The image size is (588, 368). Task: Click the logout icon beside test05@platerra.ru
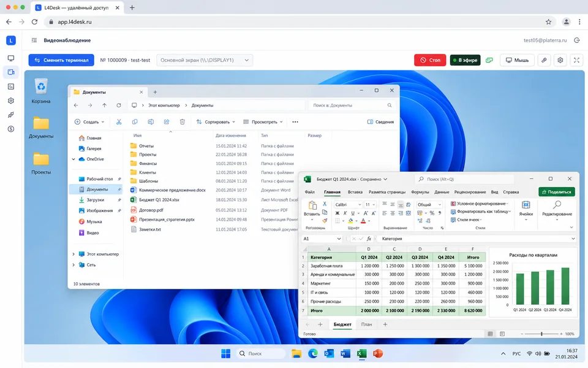[577, 40]
